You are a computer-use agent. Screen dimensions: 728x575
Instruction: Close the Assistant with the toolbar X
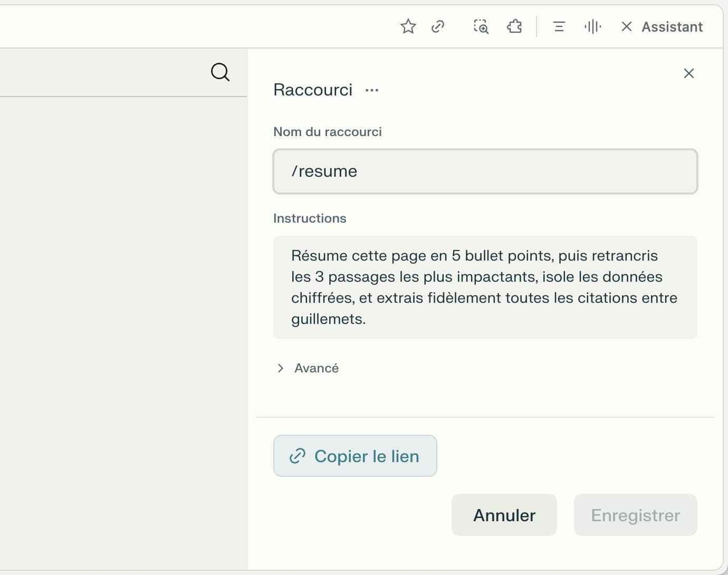tap(626, 26)
